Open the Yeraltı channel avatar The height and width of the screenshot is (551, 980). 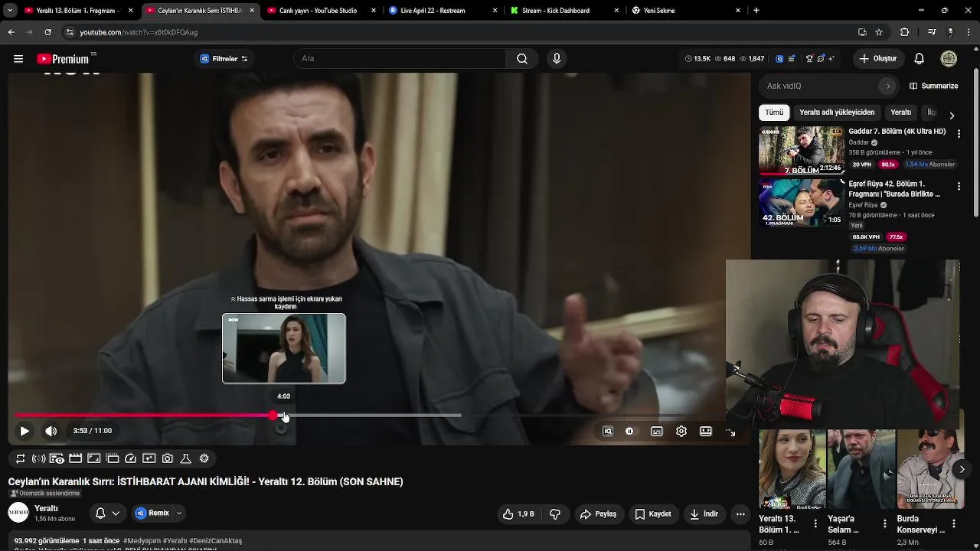pyautogui.click(x=18, y=513)
